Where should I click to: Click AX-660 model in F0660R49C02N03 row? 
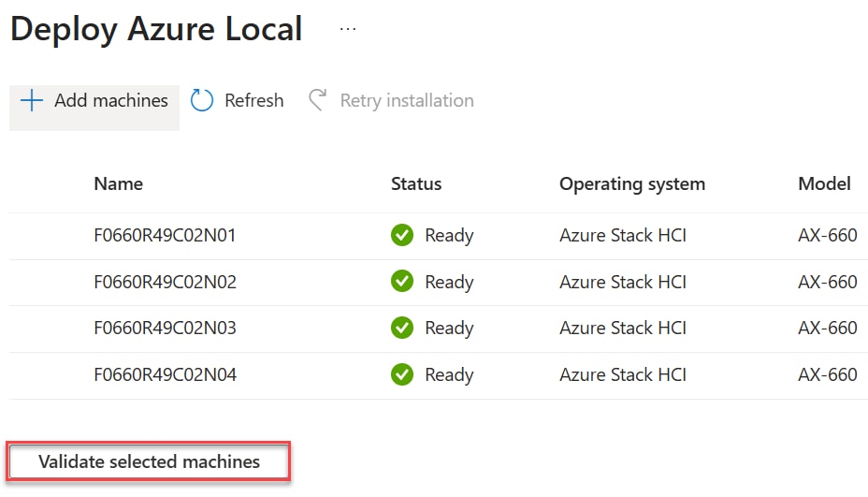click(828, 328)
